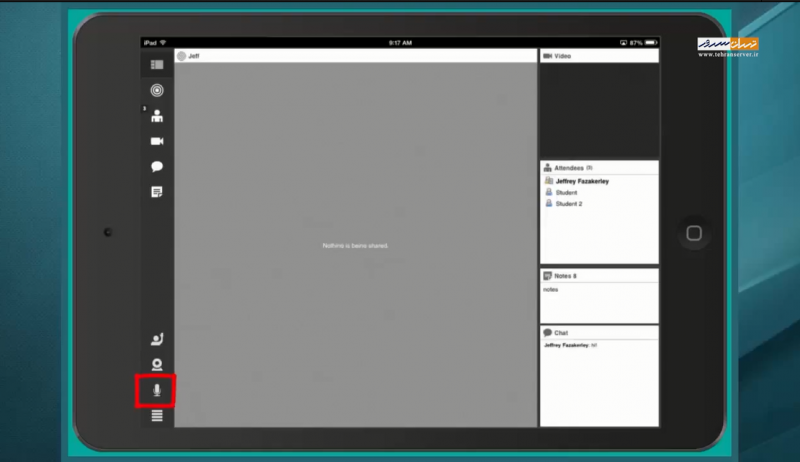Image resolution: width=800 pixels, height=462 pixels.
Task: Open the attendees icon in sidebar
Action: click(x=157, y=116)
